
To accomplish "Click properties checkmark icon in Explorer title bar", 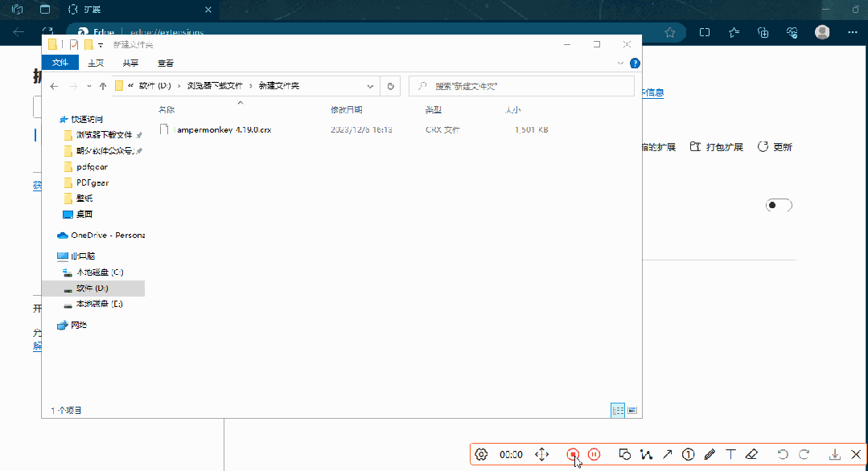I will (x=74, y=45).
